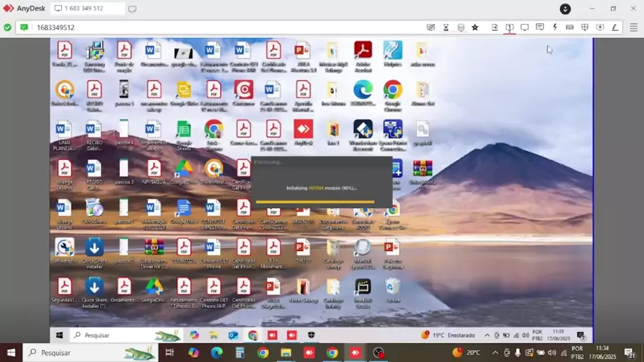Open a new AnyDesk session tab
This screenshot has height=362, width=644.
[x=133, y=9]
